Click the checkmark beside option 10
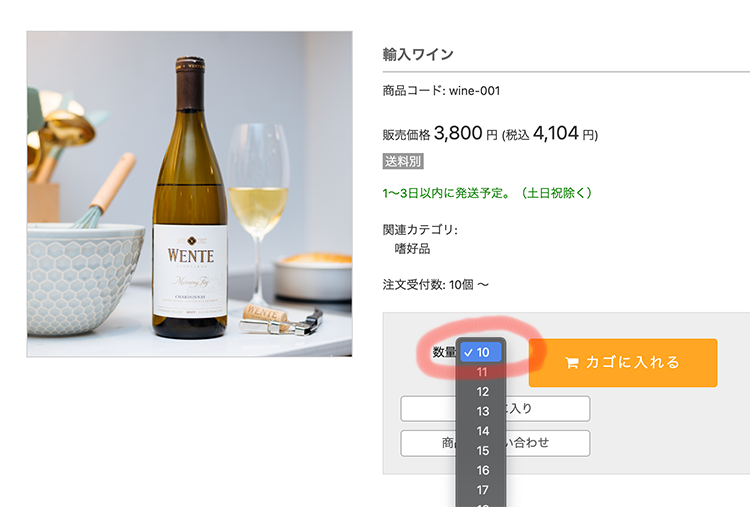The image size is (750, 507). pos(468,352)
